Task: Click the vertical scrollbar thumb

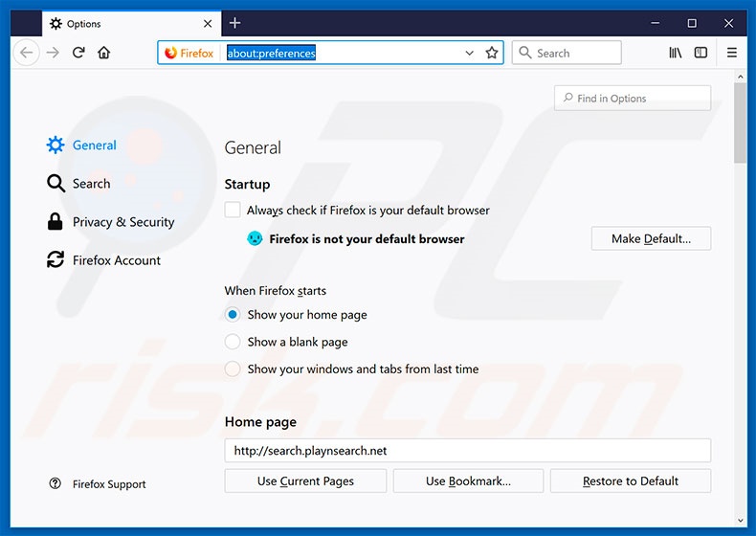Action: pos(740,123)
